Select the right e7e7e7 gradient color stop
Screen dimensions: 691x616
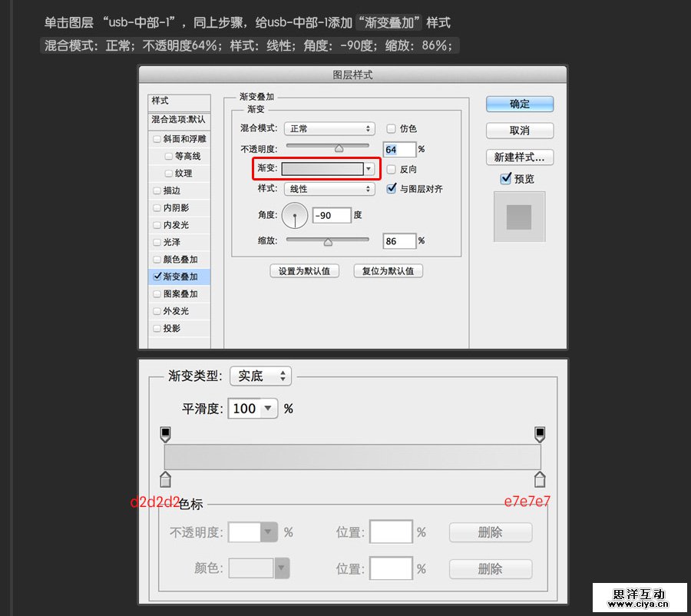click(x=540, y=479)
